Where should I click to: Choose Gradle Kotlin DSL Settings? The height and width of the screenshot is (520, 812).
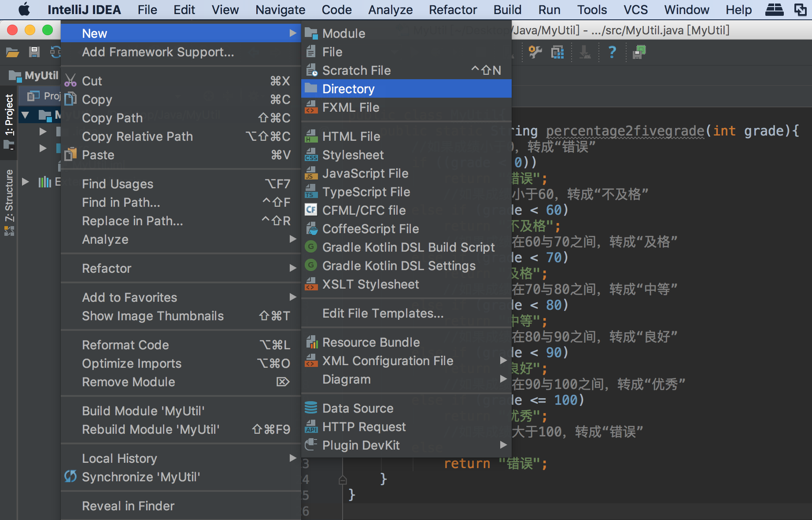point(406,266)
